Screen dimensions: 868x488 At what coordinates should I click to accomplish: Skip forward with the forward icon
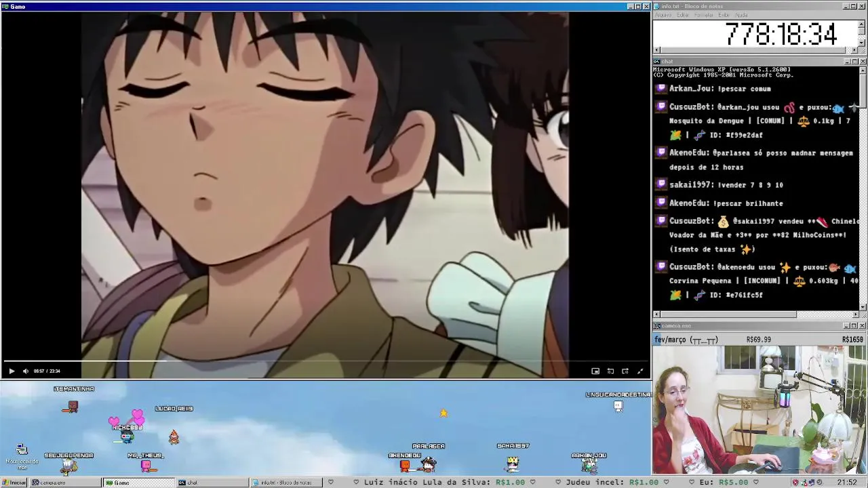pyautogui.click(x=625, y=371)
